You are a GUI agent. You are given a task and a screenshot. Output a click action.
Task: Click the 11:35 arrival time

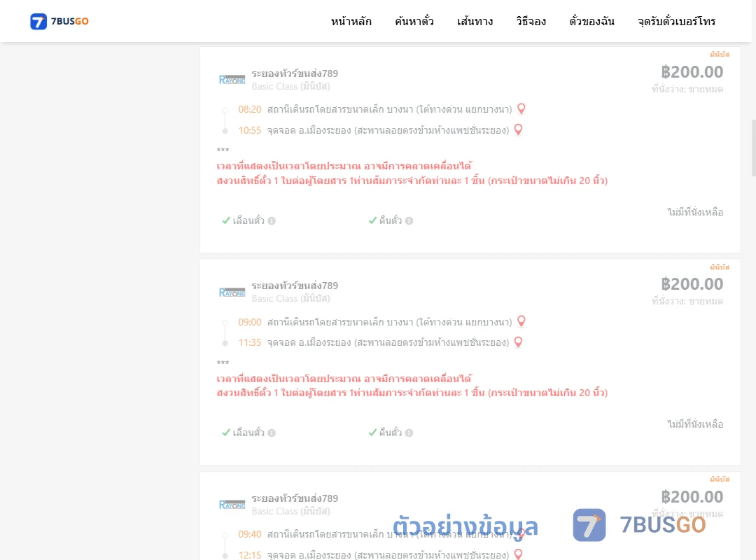coord(250,342)
